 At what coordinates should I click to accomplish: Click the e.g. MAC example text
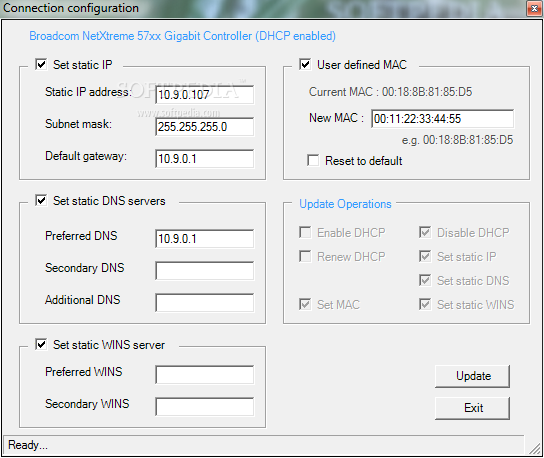pos(457,140)
